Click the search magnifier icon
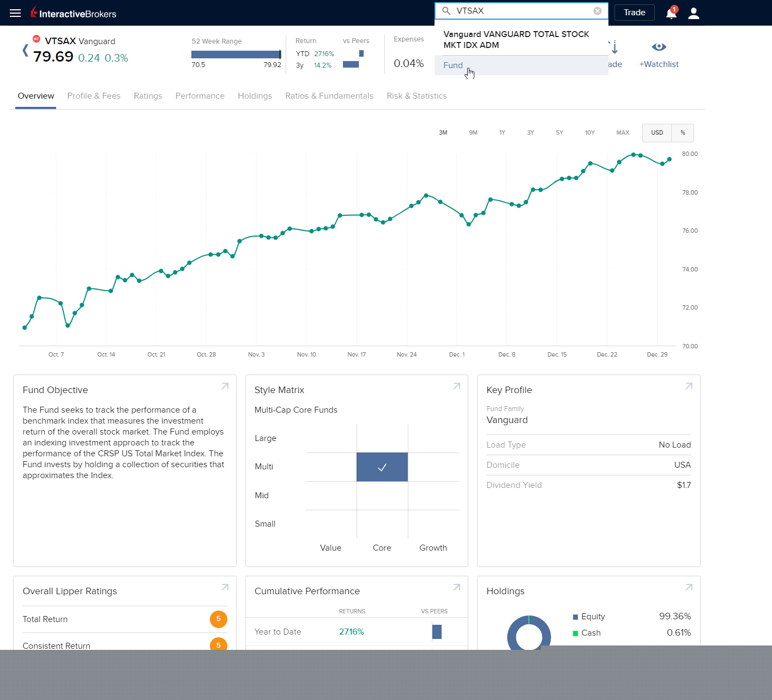This screenshot has height=700, width=772. 446,11
